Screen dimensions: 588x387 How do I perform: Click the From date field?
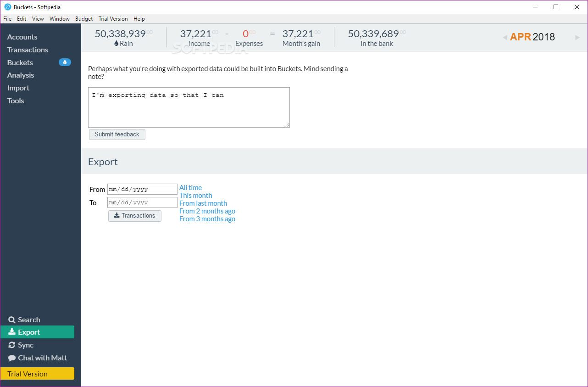pos(142,189)
